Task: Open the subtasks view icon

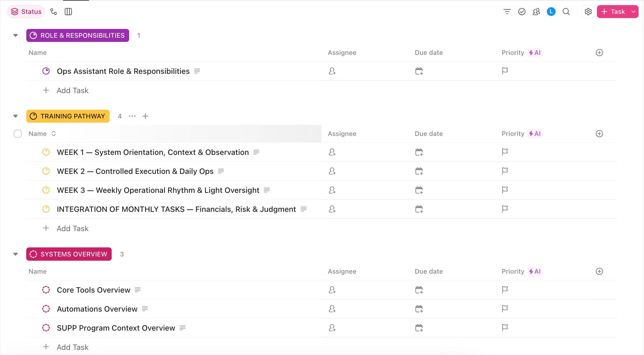Action: pos(54,12)
